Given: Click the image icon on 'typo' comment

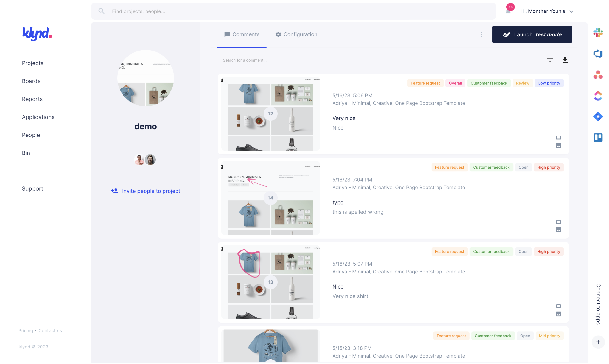Looking at the screenshot, I should pos(558,230).
